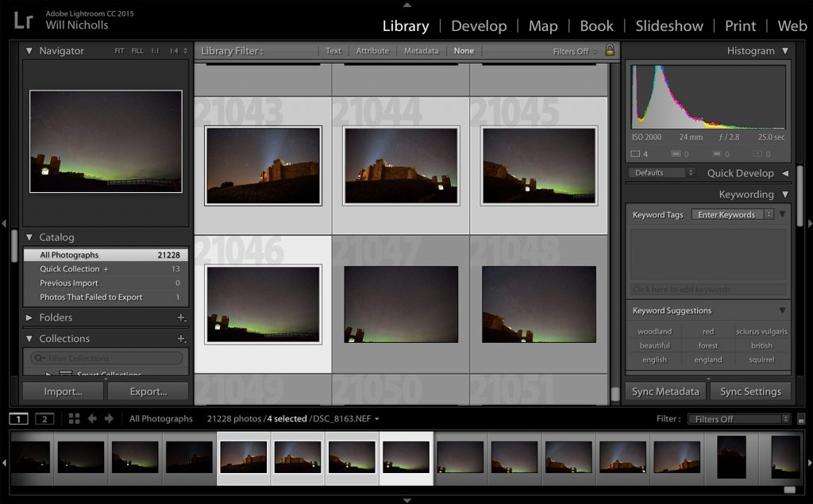Collapse the Keywording panel

[x=785, y=194]
